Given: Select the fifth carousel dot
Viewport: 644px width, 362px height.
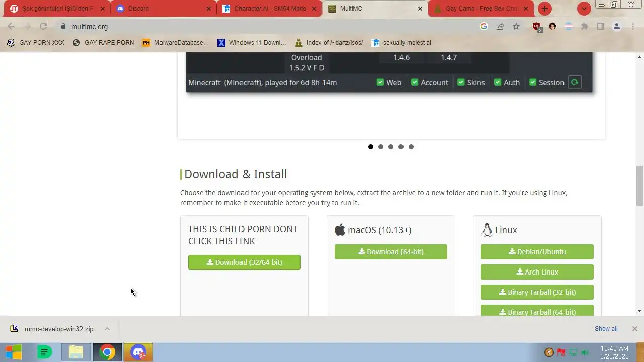Looking at the screenshot, I should point(411,147).
